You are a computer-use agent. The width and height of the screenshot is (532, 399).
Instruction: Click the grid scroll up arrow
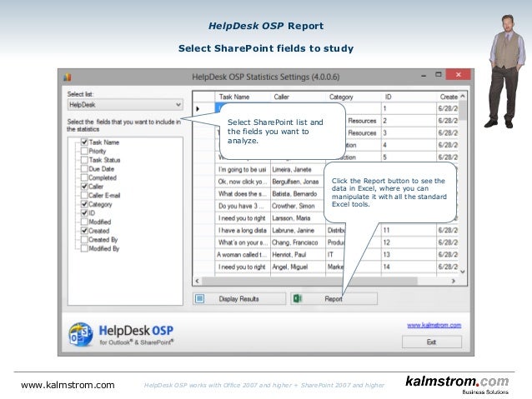tap(463, 97)
